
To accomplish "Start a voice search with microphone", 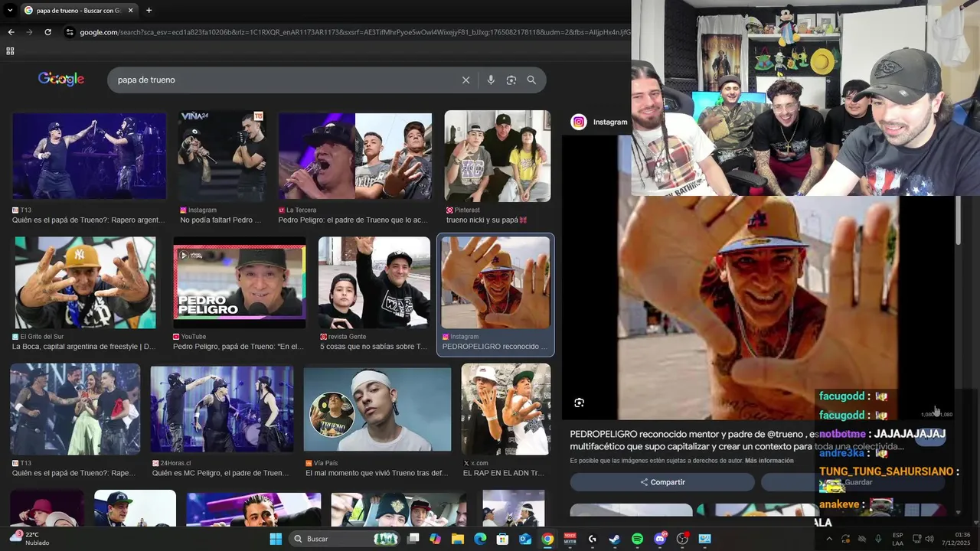I will [491, 80].
